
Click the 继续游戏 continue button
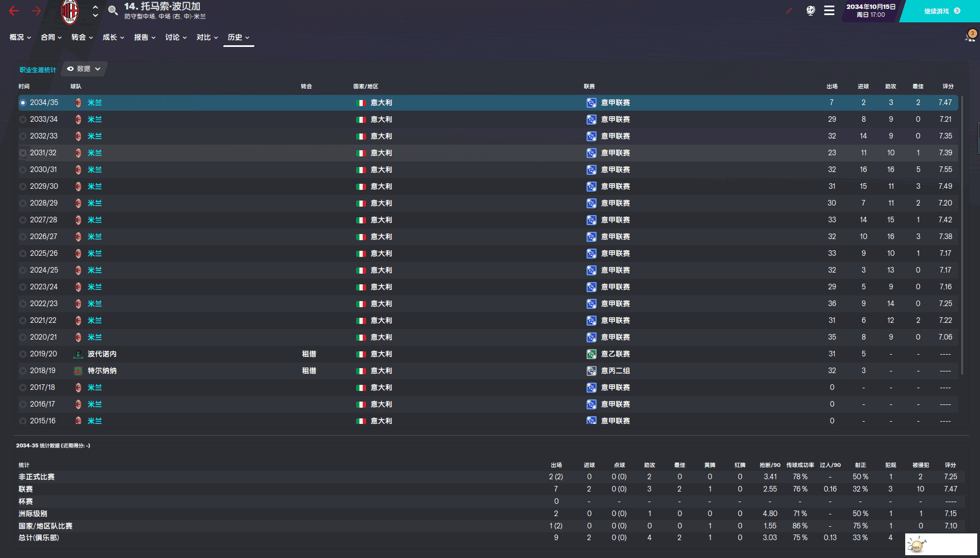point(941,11)
